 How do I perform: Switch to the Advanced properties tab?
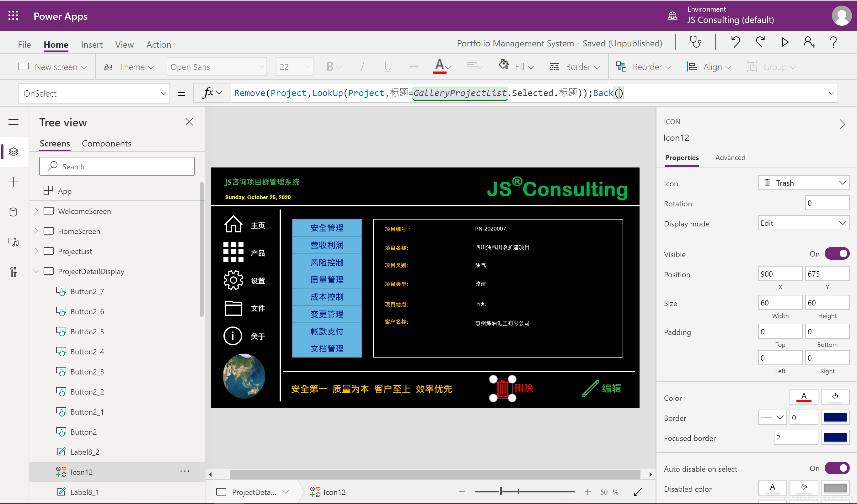coord(730,157)
